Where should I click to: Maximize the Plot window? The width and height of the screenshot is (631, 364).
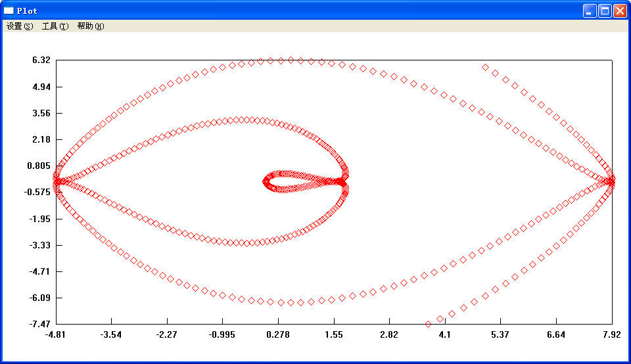coord(605,11)
